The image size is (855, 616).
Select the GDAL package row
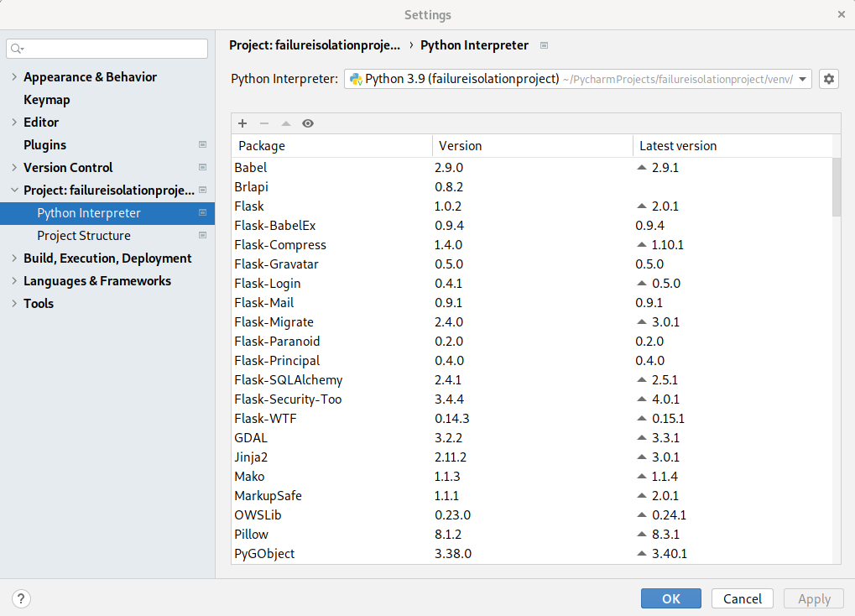tap(532, 437)
